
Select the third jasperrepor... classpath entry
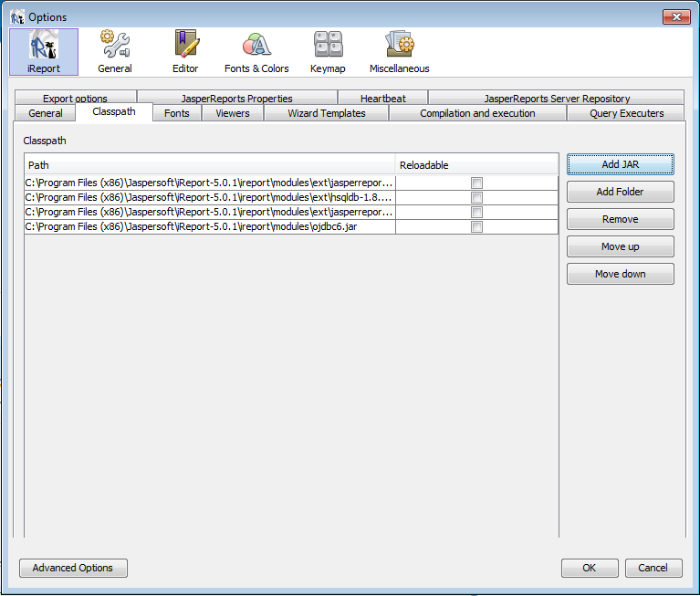(210, 212)
